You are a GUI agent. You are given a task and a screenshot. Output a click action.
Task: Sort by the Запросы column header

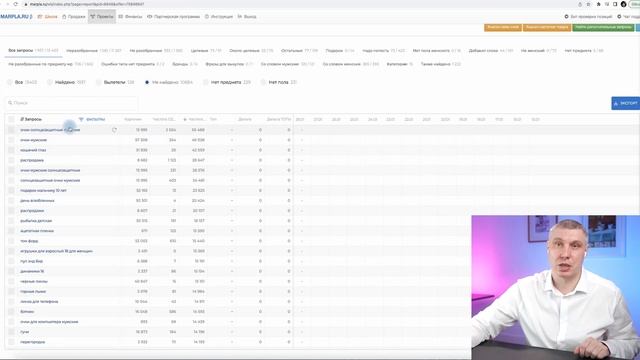31,119
